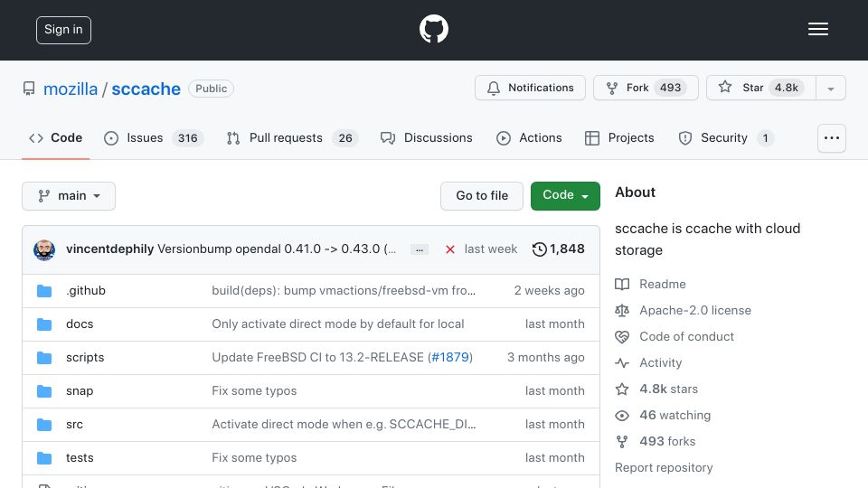Click the .github folder icon

pyautogui.click(x=44, y=291)
